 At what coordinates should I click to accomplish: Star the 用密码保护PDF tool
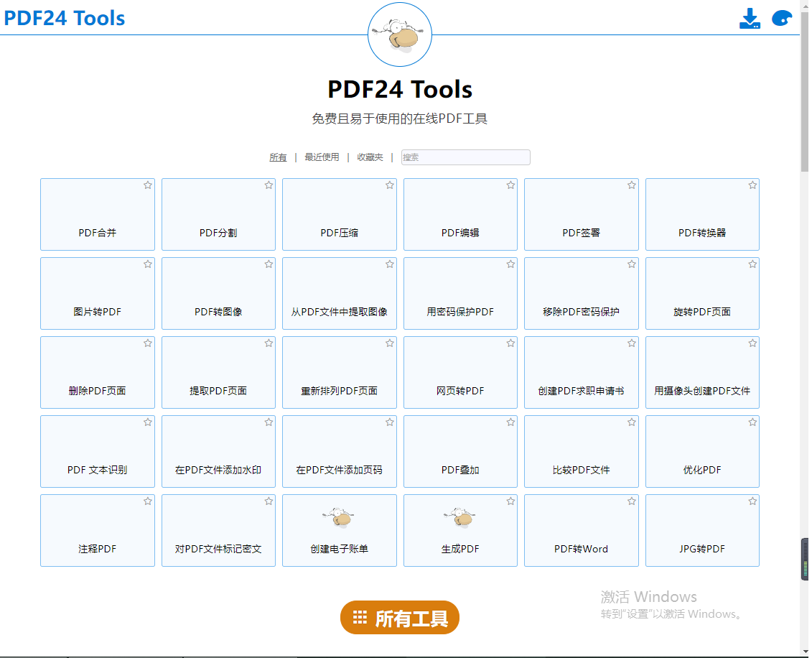point(510,264)
